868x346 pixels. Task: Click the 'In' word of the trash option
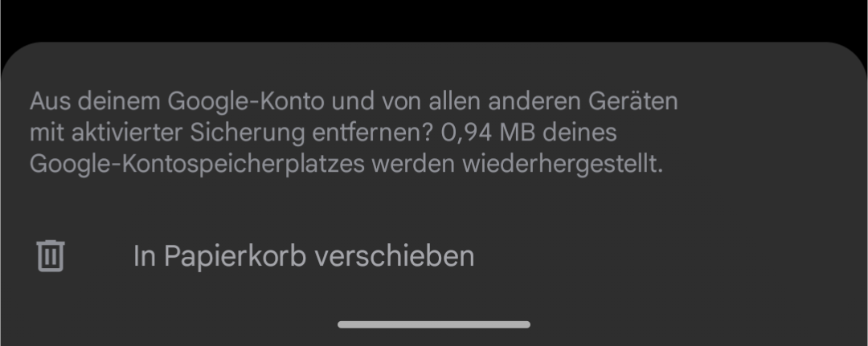(145, 256)
